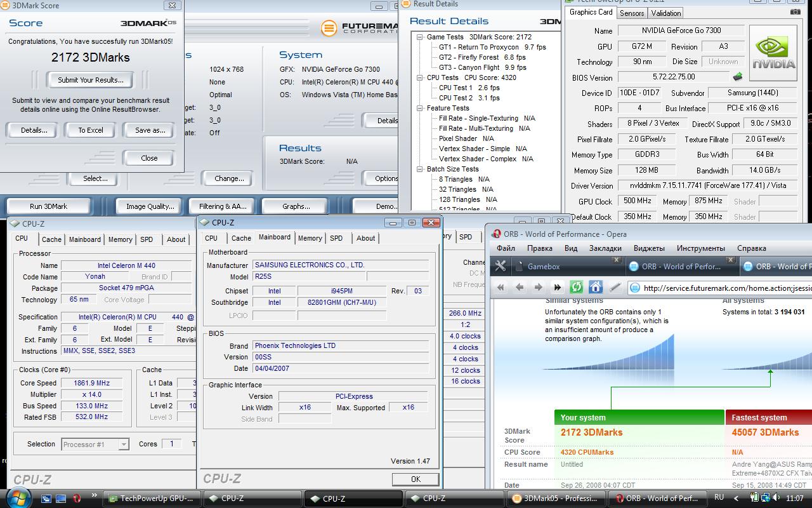This screenshot has height=508, width=812.
Task: Click the Change... button in 3DMark05
Action: 229,178
